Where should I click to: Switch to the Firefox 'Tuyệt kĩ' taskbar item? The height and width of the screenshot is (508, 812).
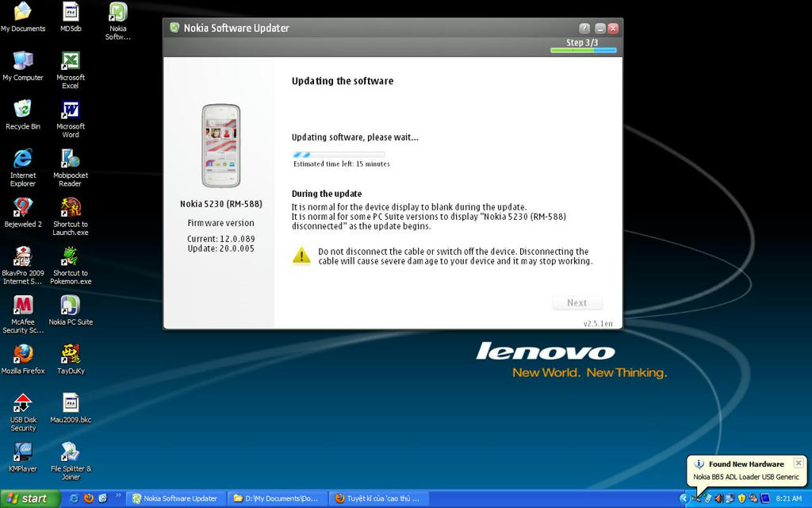pos(377,498)
